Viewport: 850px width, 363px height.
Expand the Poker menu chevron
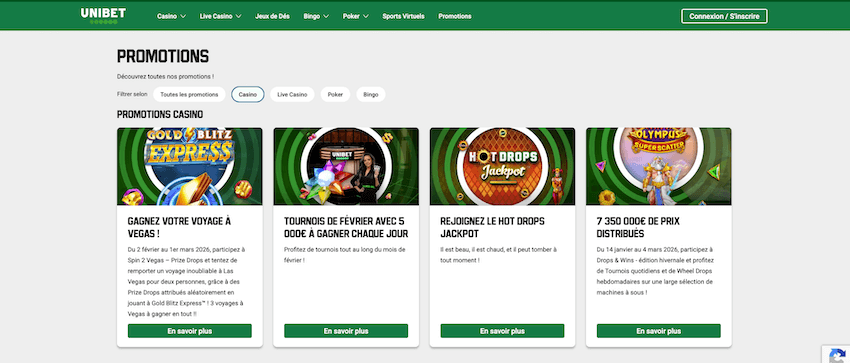point(365,16)
